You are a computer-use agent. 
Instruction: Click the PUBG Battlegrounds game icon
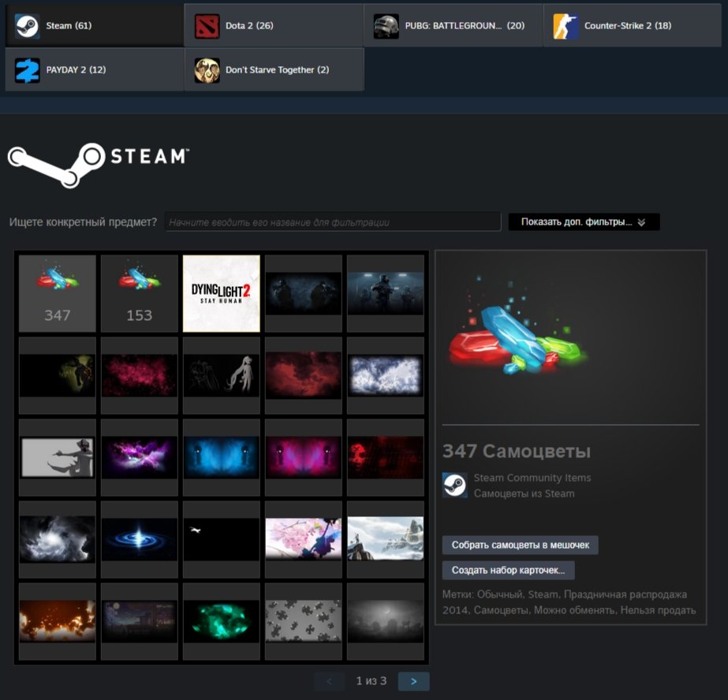pos(386,26)
